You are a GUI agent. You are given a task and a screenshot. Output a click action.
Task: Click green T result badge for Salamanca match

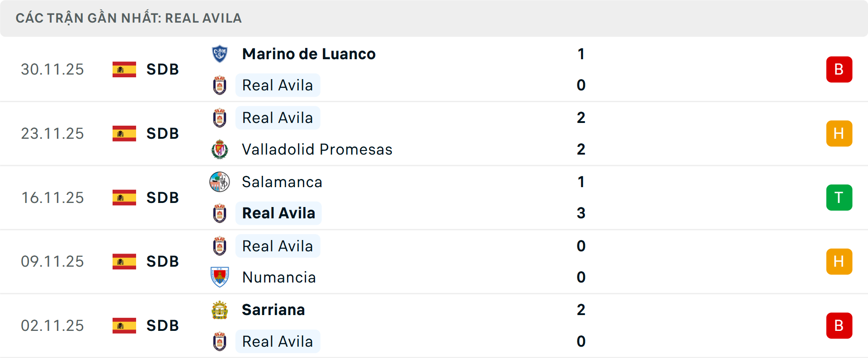(x=839, y=198)
